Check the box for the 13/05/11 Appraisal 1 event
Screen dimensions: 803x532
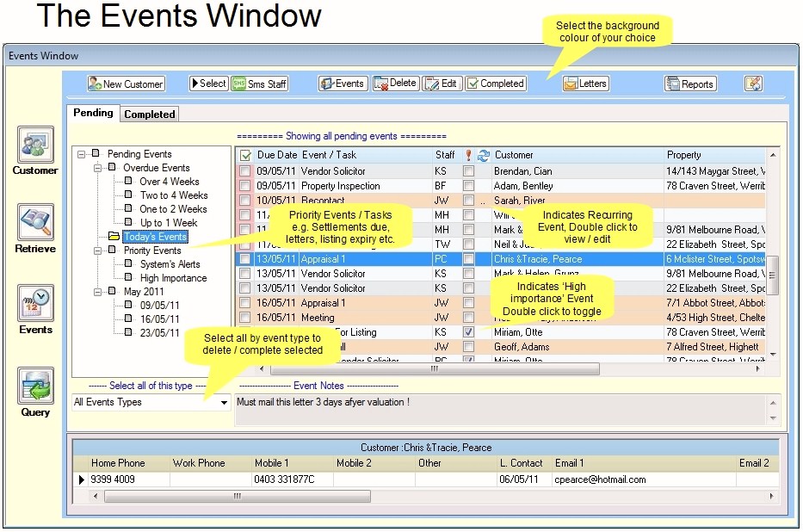(245, 257)
